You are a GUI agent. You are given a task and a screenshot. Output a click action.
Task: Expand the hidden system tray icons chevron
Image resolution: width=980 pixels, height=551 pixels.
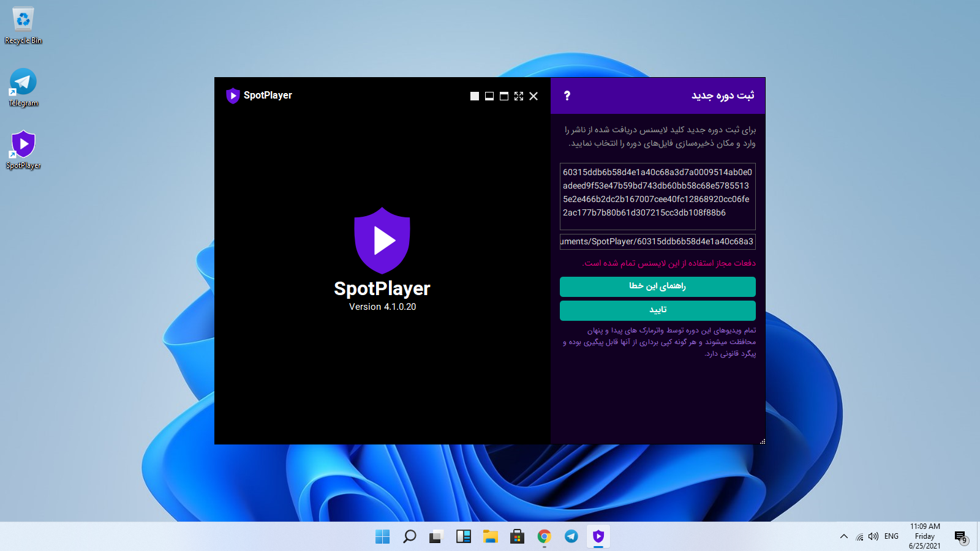[844, 536]
